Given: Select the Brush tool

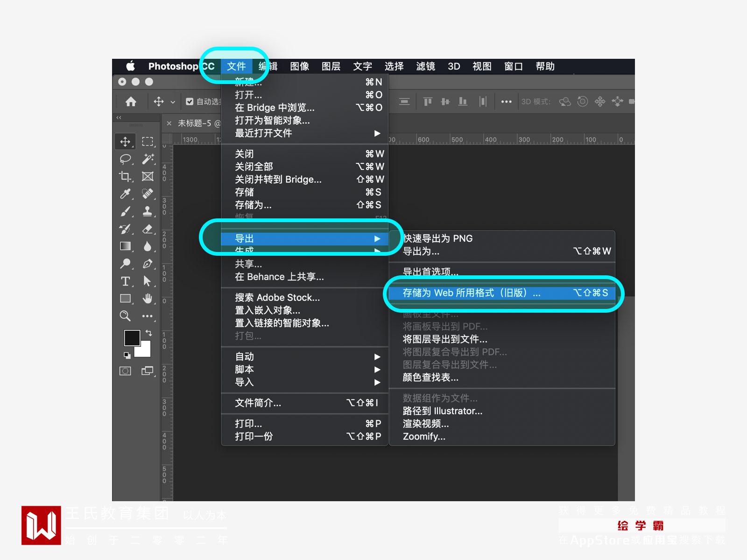Looking at the screenshot, I should [125, 211].
